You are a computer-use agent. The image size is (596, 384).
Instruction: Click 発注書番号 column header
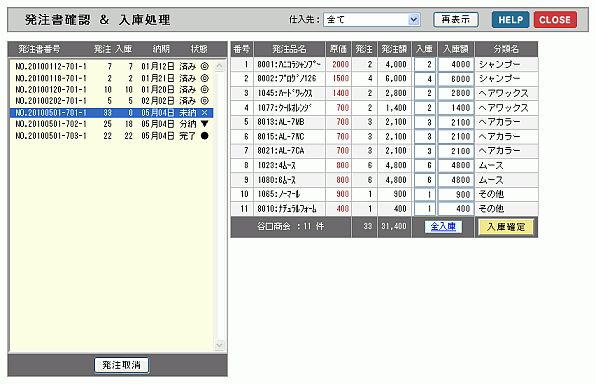click(39, 49)
